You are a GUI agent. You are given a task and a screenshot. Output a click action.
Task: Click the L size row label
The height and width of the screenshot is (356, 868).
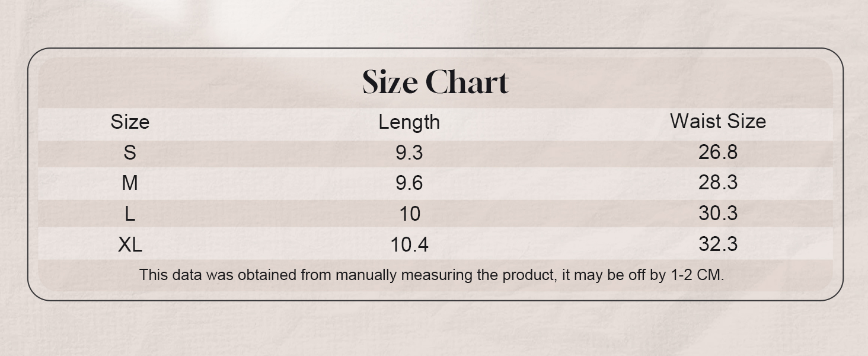[130, 214]
